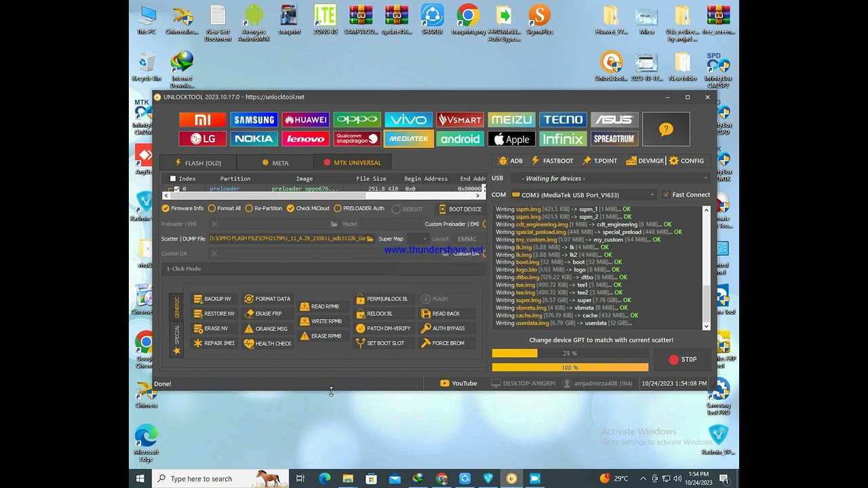
Task: Select the Nokia brand tile
Action: click(x=254, y=139)
